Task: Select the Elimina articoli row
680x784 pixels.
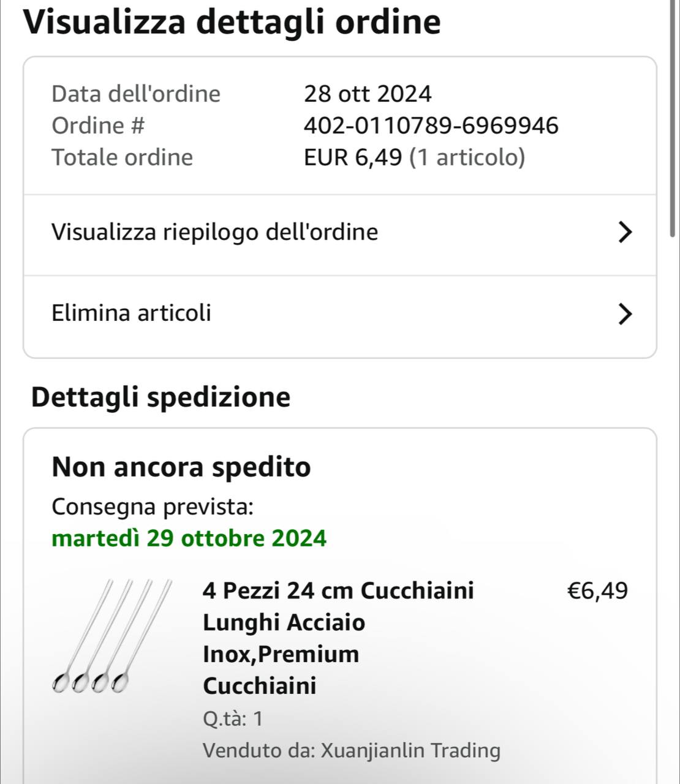Action: 132,314
